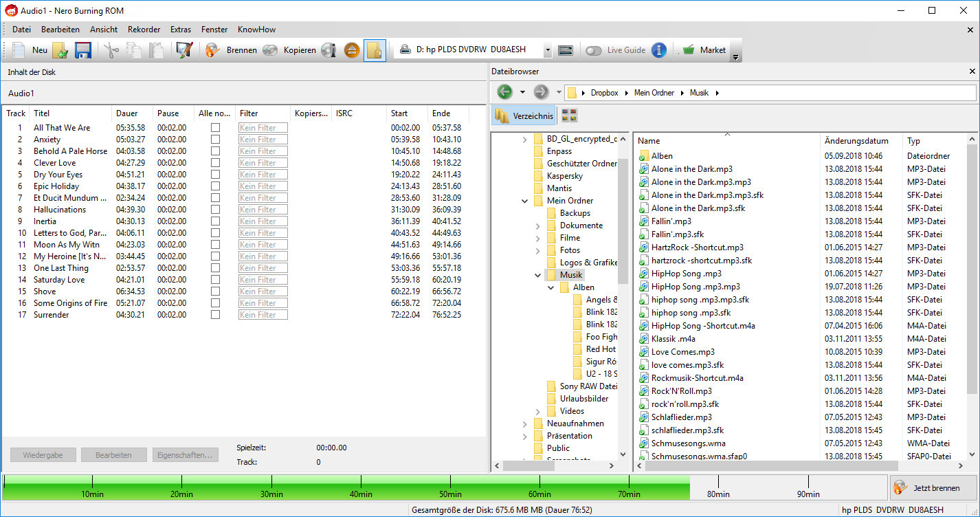Close the Dateibrowser panel
Viewport: 980px width, 517px height.
(972, 71)
